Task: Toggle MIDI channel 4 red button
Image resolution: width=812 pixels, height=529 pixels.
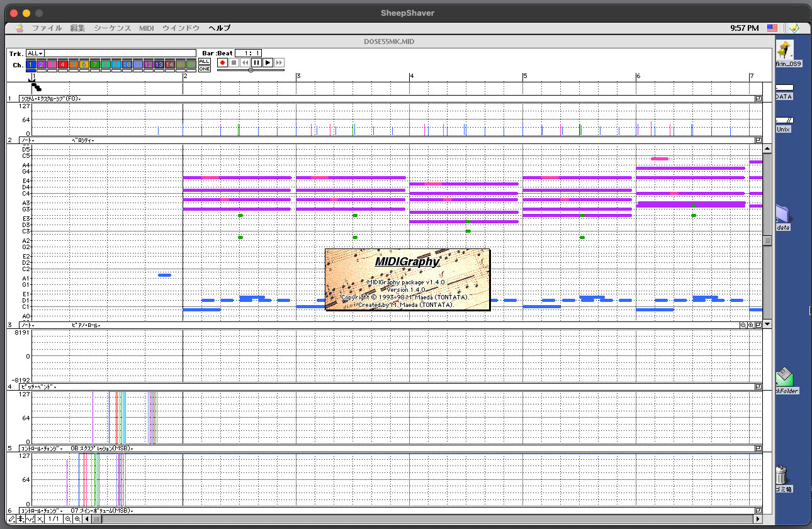Action: point(62,65)
